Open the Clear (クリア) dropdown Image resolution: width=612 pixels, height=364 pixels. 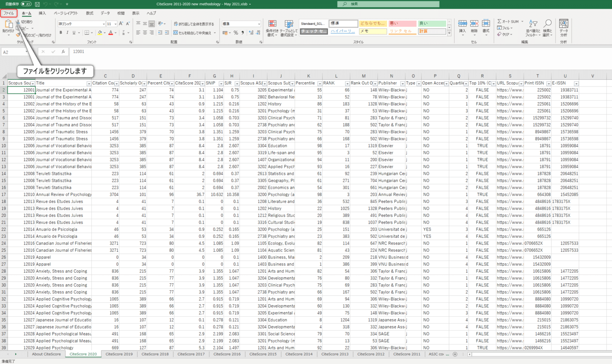pos(505,34)
